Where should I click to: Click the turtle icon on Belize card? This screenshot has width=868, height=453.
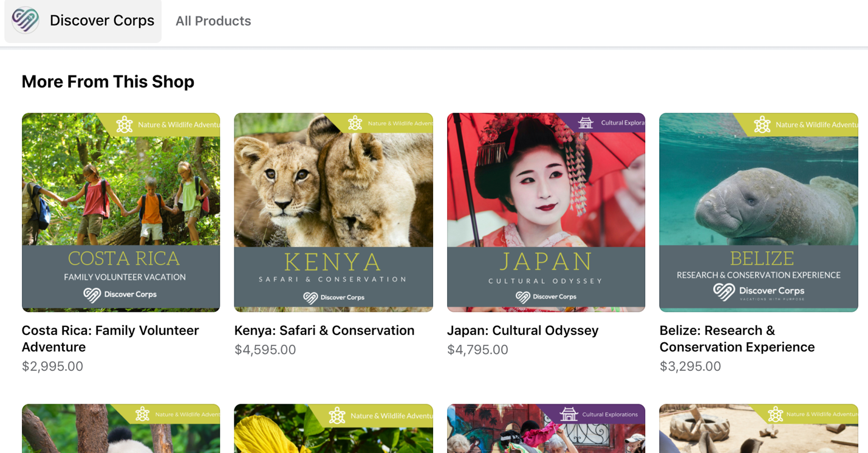pos(762,125)
